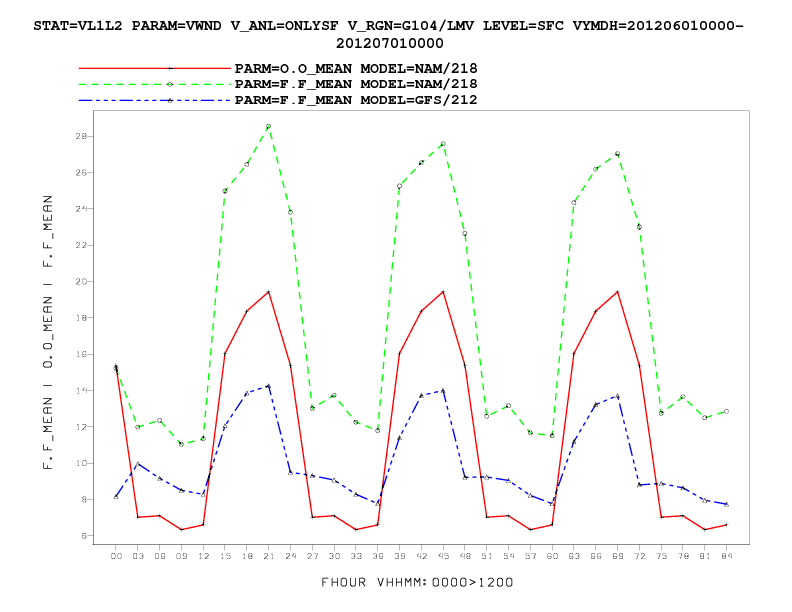Click green NAM forecast peak marker at hour 45
This screenshot has height=612, width=792.
point(443,144)
